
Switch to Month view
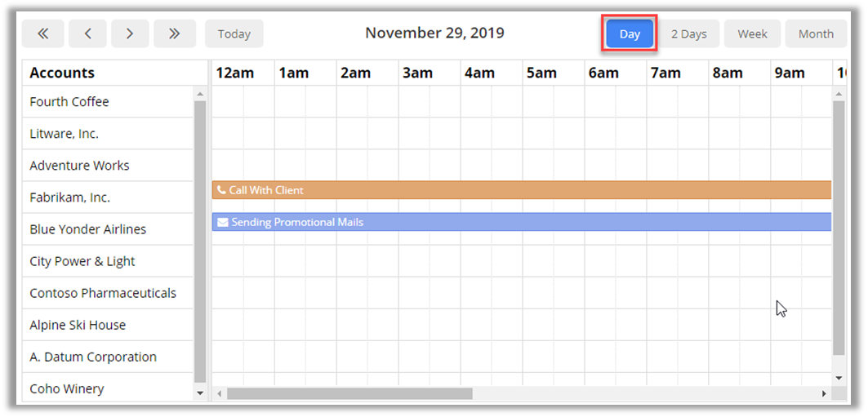coord(816,34)
